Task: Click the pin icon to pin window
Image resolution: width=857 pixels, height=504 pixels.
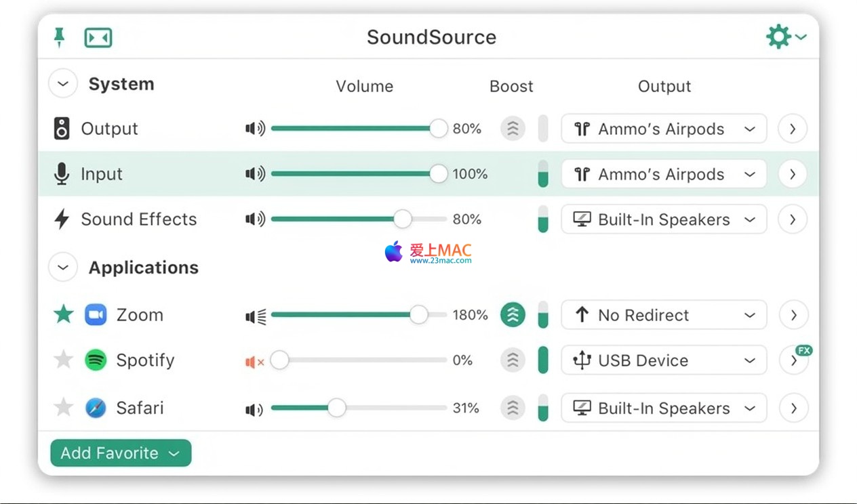Action: coord(60,37)
